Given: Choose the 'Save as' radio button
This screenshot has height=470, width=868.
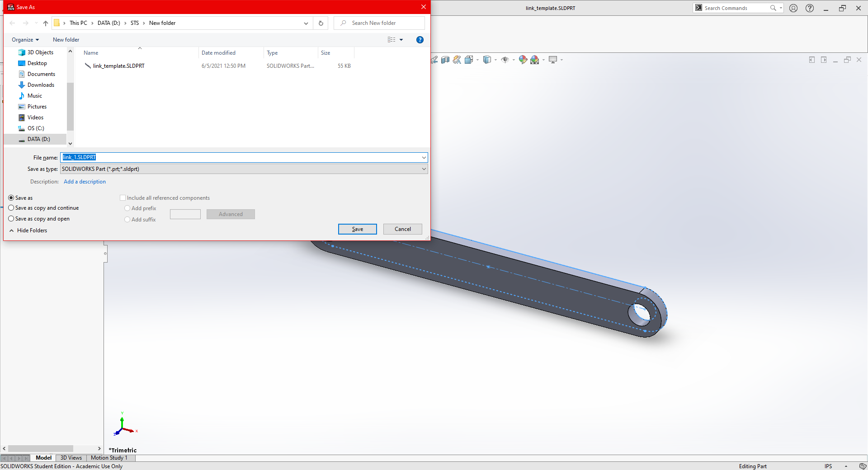Looking at the screenshot, I should (11, 198).
